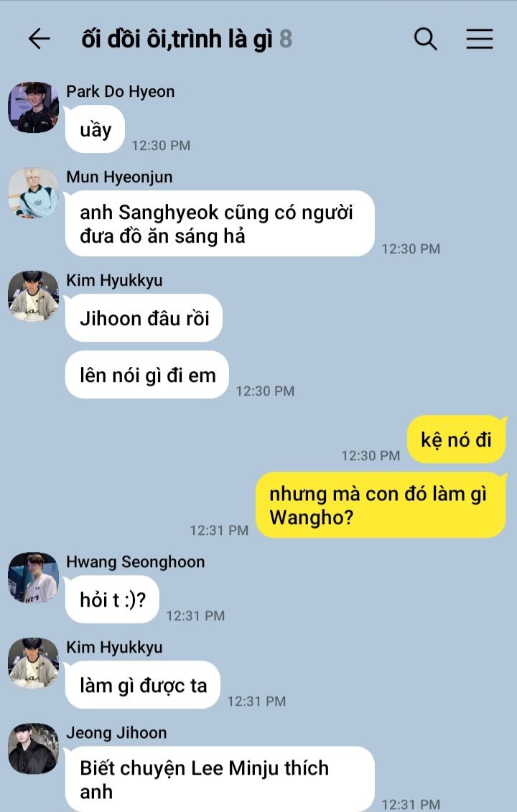Viewport: 517px width, 812px height.
Task: Tap the 'làm gì được ta' bubble
Action: (x=143, y=685)
